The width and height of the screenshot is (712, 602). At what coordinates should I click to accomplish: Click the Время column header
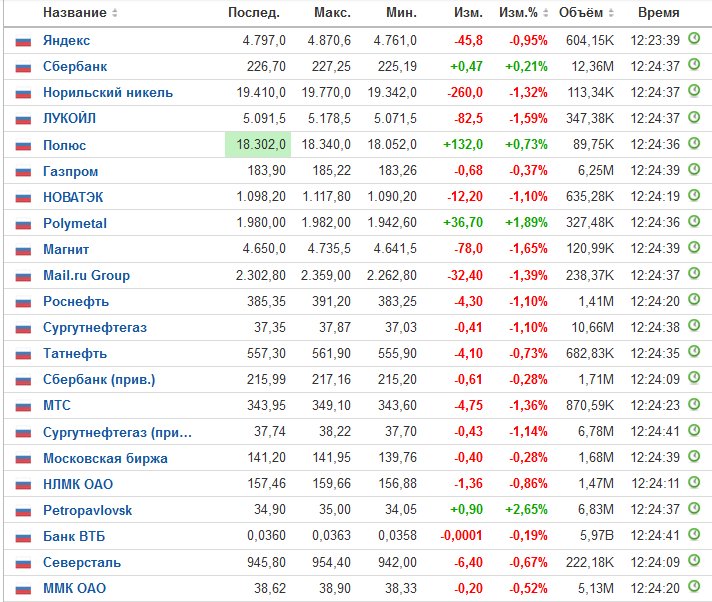[658, 13]
